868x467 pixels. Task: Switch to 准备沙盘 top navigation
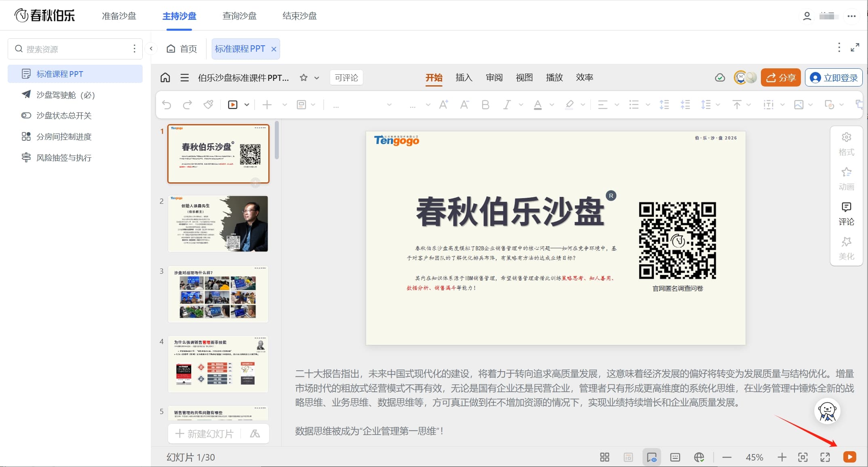click(119, 16)
